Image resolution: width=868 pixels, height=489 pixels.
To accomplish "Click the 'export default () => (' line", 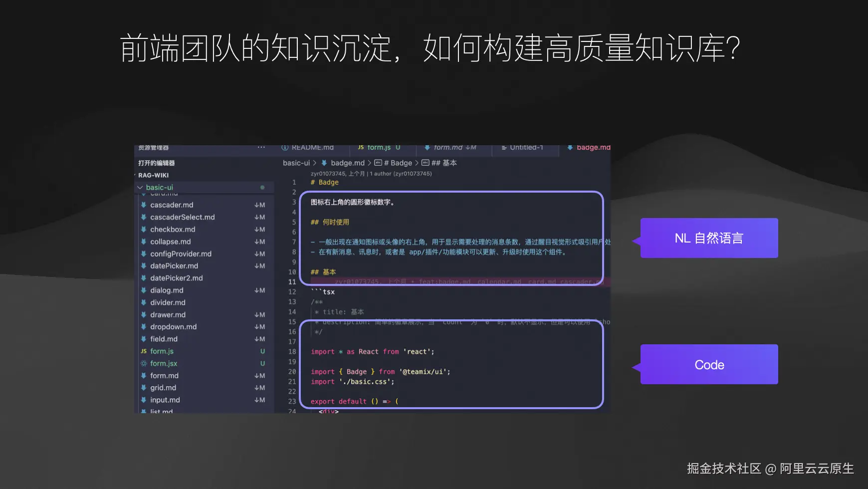I will click(355, 402).
